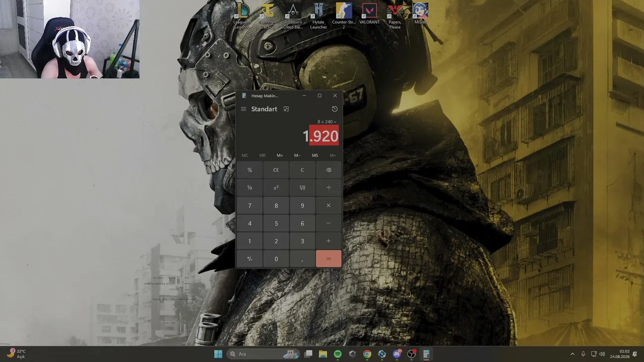Click digit 6 on the calculator
The width and height of the screenshot is (644, 362).
[x=302, y=223]
